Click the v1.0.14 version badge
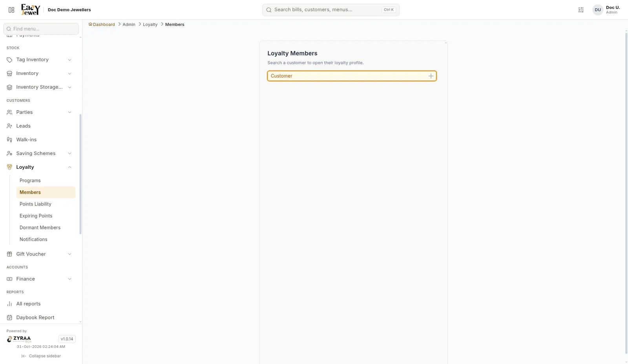628x364 pixels. pos(67,339)
